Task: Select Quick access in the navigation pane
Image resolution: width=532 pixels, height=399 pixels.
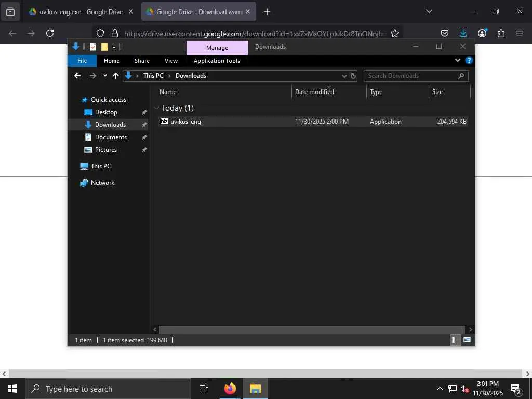Action: coord(108,100)
